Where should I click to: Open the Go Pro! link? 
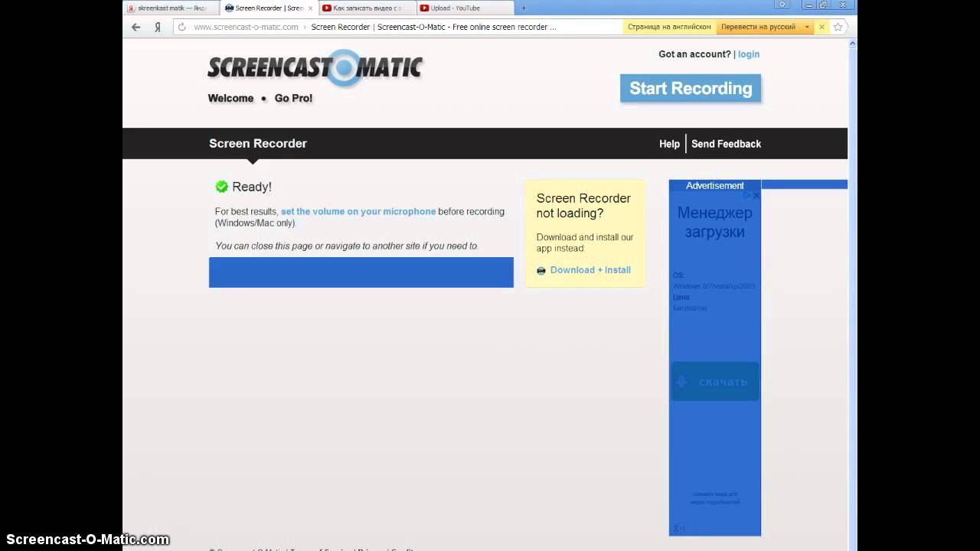293,98
